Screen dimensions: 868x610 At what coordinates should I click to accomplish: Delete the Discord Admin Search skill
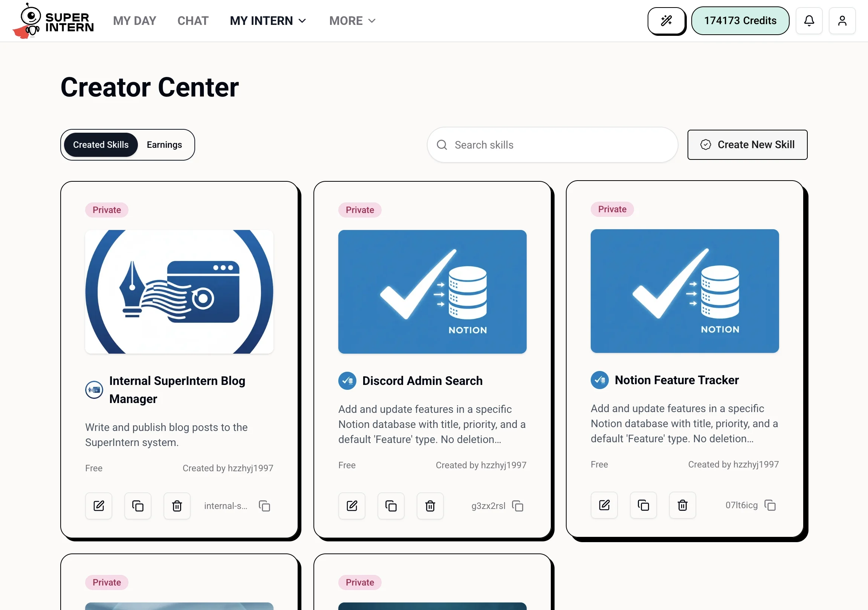point(430,506)
